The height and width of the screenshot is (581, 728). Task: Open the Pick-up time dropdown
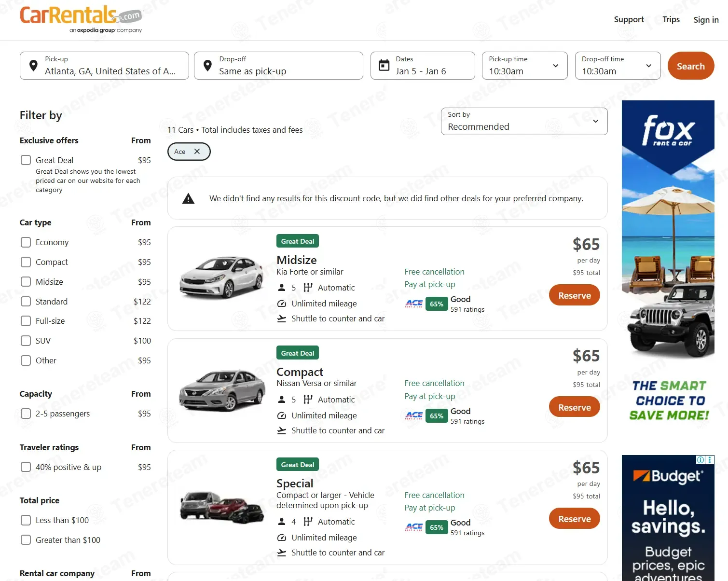[x=525, y=66]
